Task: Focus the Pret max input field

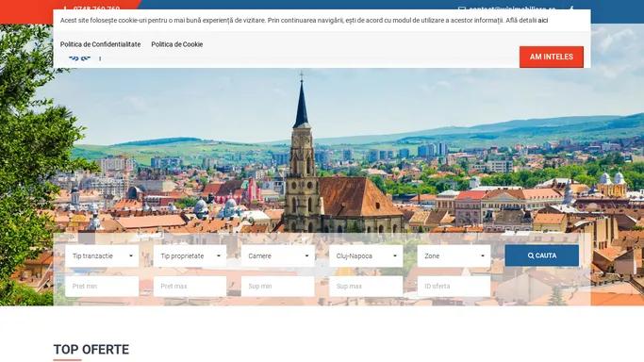Action: tap(190, 286)
